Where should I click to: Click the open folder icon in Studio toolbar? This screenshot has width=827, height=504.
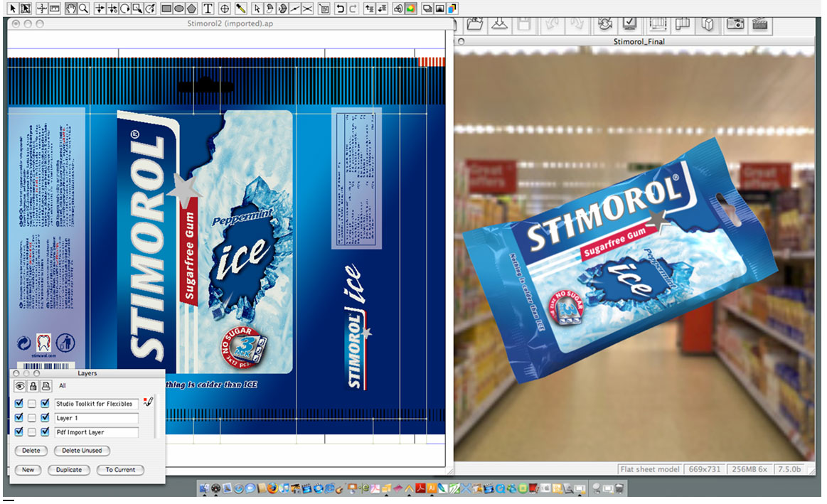click(x=475, y=24)
